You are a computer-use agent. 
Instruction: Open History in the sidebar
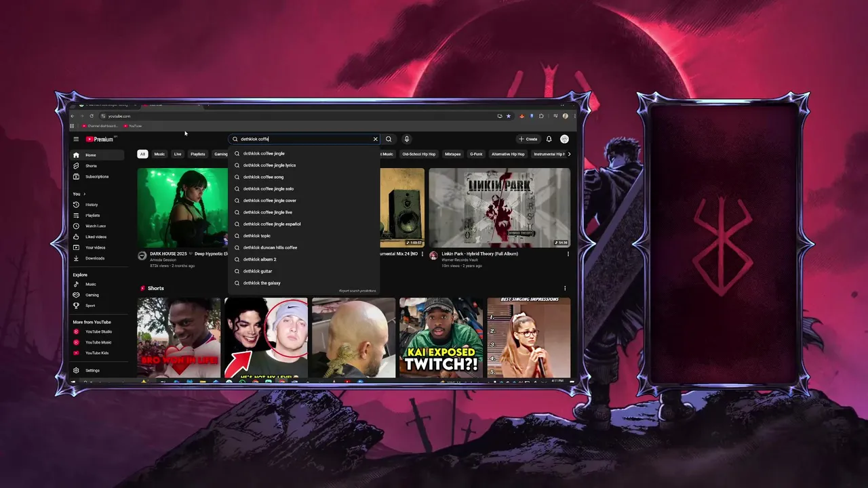click(x=98, y=205)
